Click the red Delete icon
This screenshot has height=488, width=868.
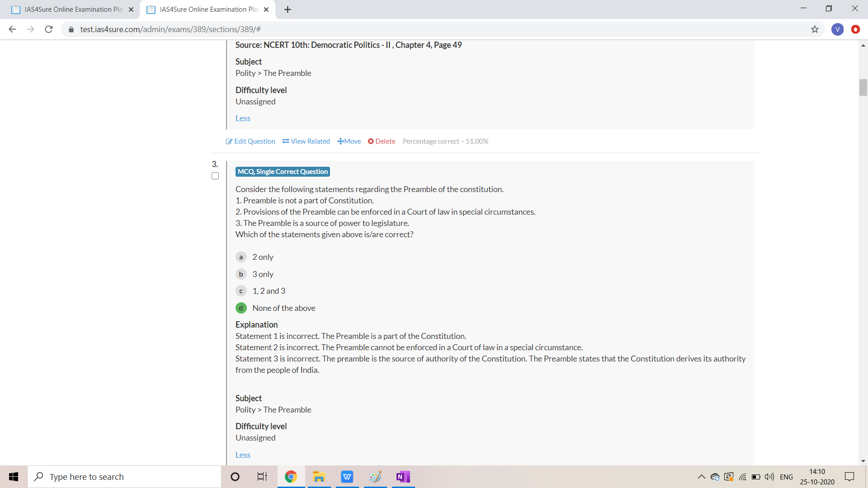pos(371,141)
